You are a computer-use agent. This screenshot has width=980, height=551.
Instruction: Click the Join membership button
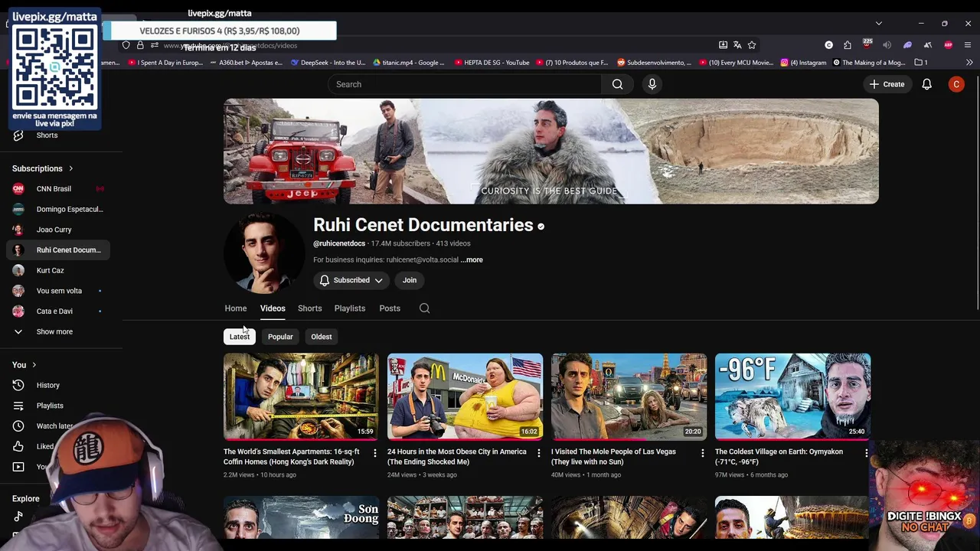pyautogui.click(x=410, y=280)
